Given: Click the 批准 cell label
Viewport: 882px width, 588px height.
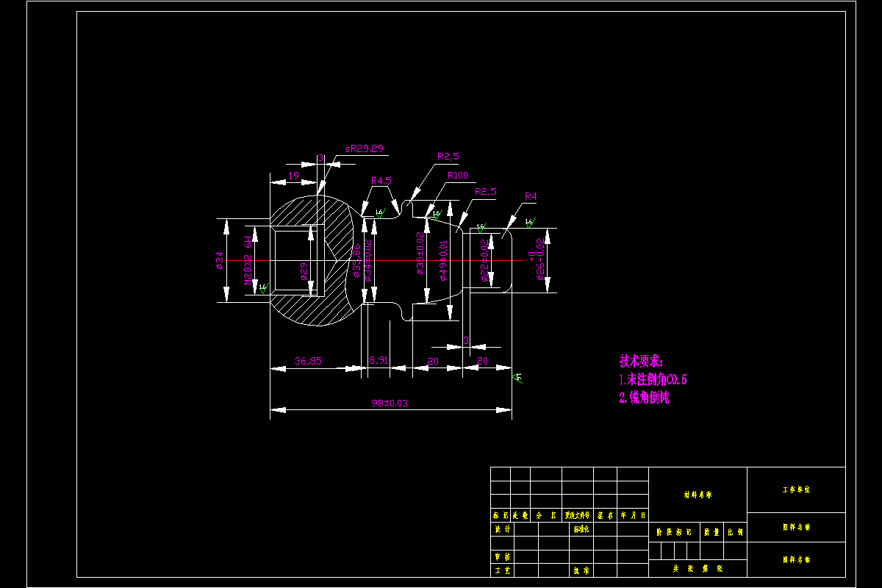Looking at the screenshot, I should click(581, 570).
